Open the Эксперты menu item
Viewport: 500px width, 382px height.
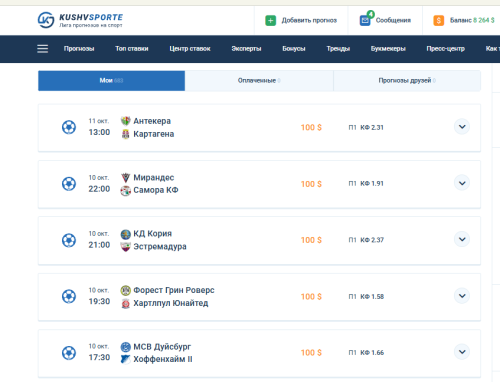click(x=246, y=49)
